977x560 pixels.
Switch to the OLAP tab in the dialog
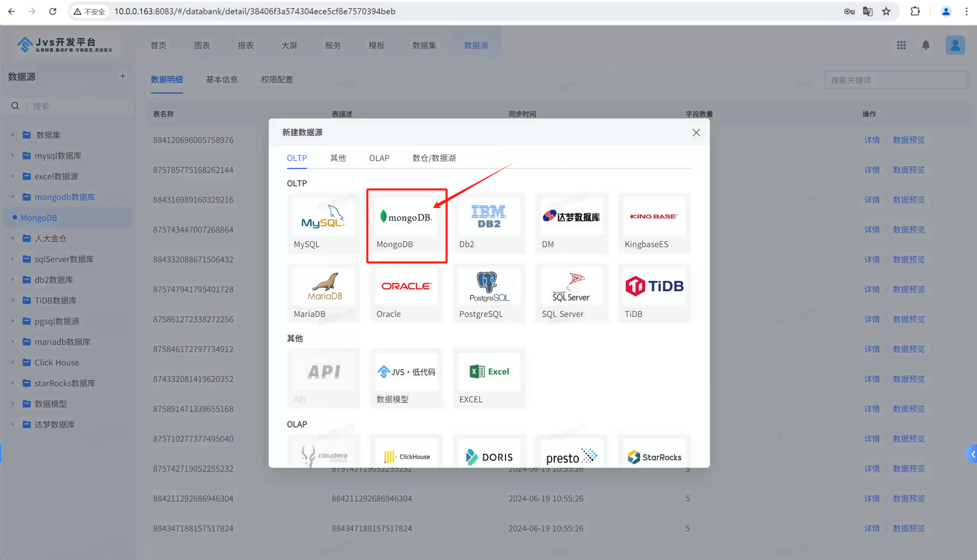point(379,158)
